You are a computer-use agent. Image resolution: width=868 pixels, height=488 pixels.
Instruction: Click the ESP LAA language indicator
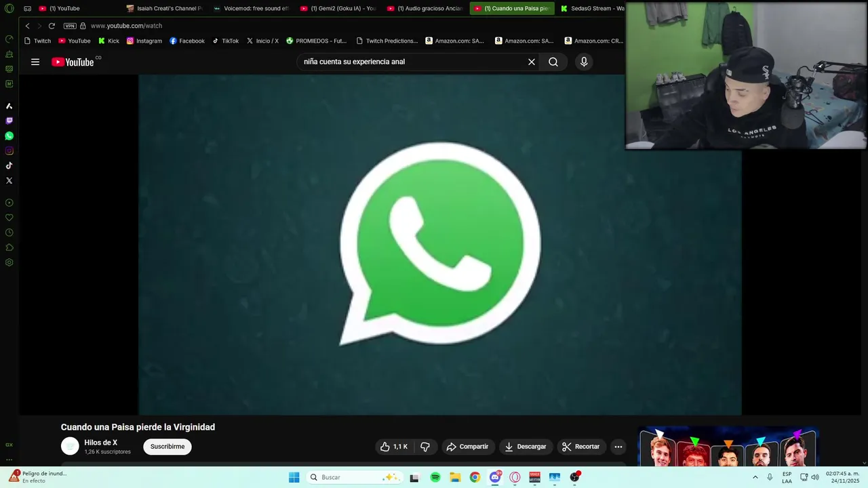coord(787,477)
